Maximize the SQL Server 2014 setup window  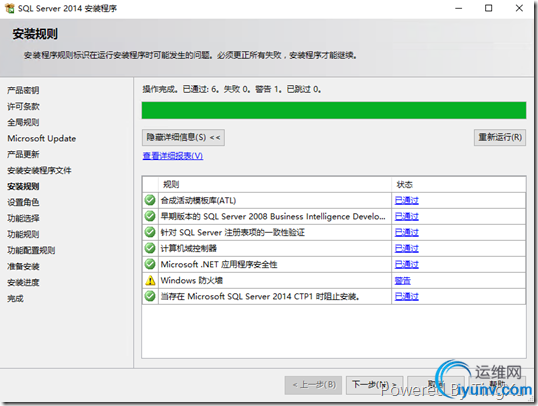click(x=489, y=8)
